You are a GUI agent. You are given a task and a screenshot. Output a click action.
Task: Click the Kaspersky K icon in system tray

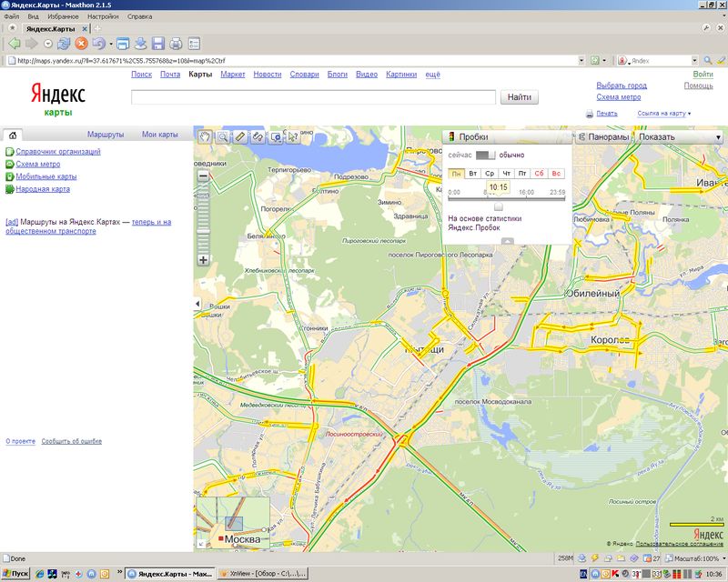coord(615,574)
